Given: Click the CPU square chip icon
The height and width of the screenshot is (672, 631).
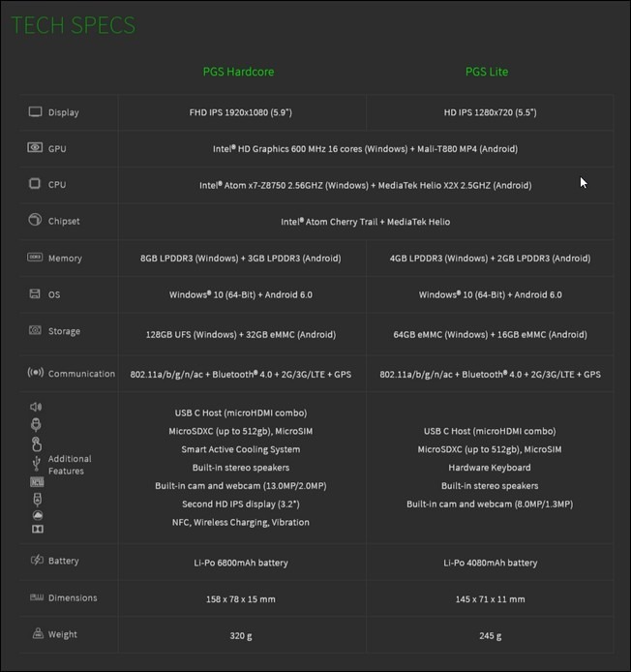Looking at the screenshot, I should pos(34,183).
